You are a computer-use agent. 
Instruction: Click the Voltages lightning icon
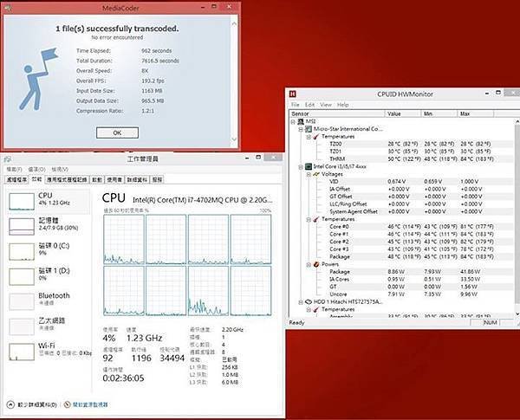coord(316,174)
